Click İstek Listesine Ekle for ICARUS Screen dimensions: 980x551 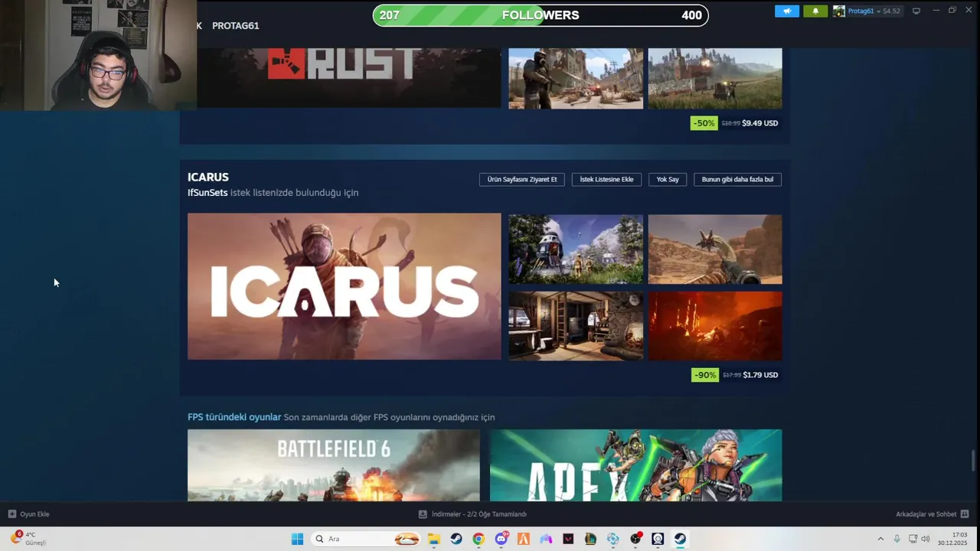606,179
